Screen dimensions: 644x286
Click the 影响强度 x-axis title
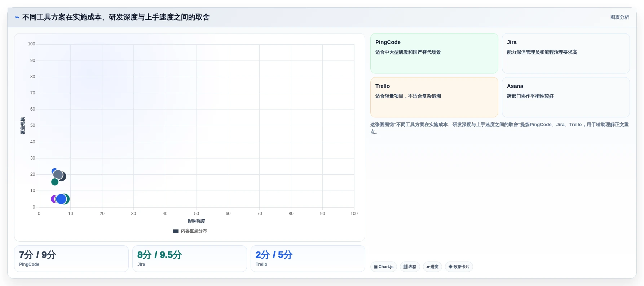(x=197, y=221)
